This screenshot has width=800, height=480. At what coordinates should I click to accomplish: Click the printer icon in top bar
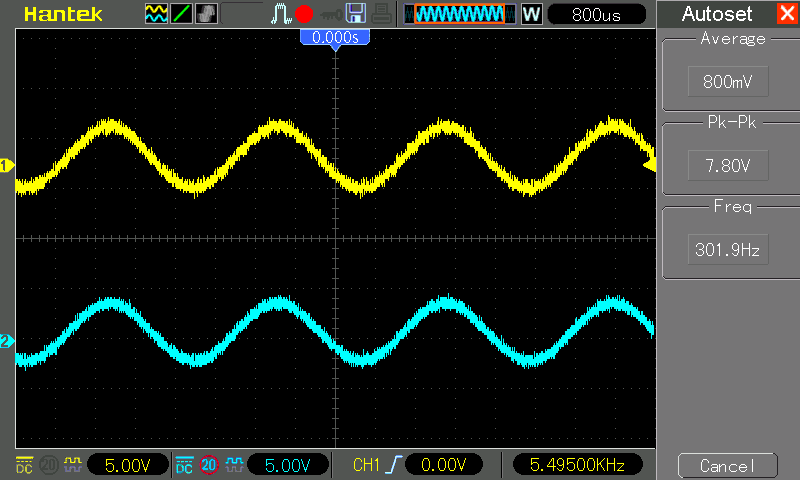pos(381,14)
